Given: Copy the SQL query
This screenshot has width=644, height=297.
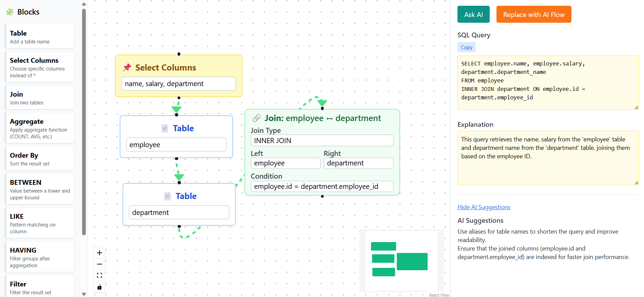Looking at the screenshot, I should click(467, 47).
